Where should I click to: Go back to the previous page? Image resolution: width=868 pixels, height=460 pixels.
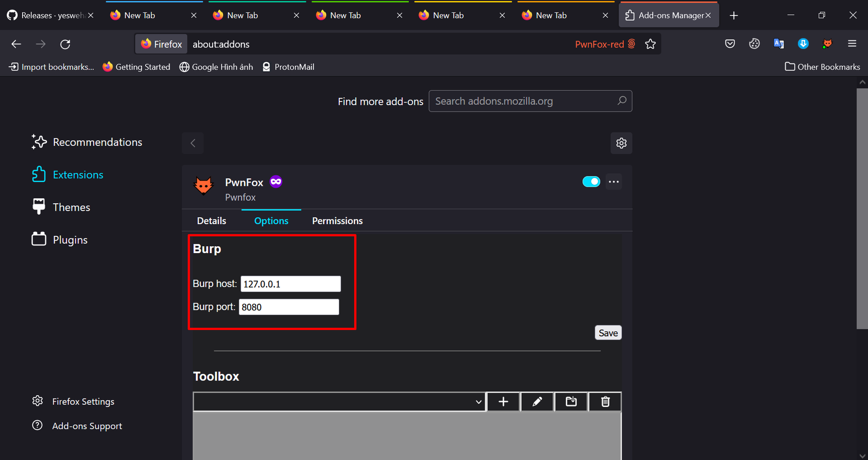click(16, 44)
